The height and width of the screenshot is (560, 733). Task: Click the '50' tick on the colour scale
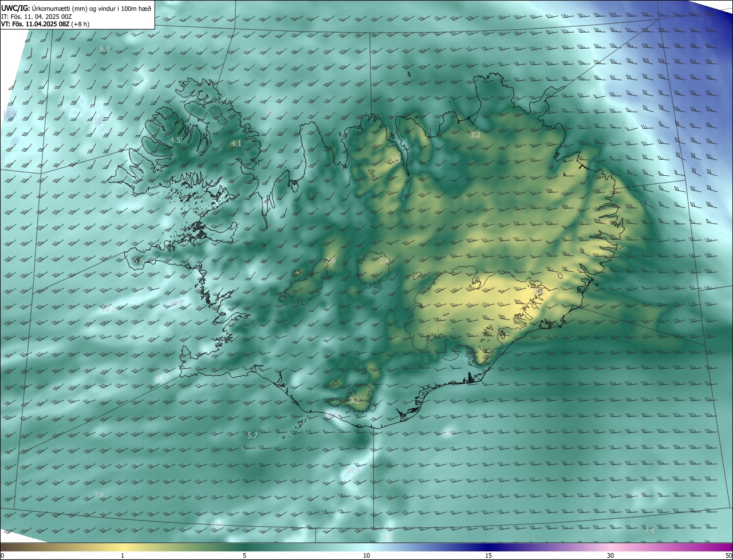click(x=728, y=555)
